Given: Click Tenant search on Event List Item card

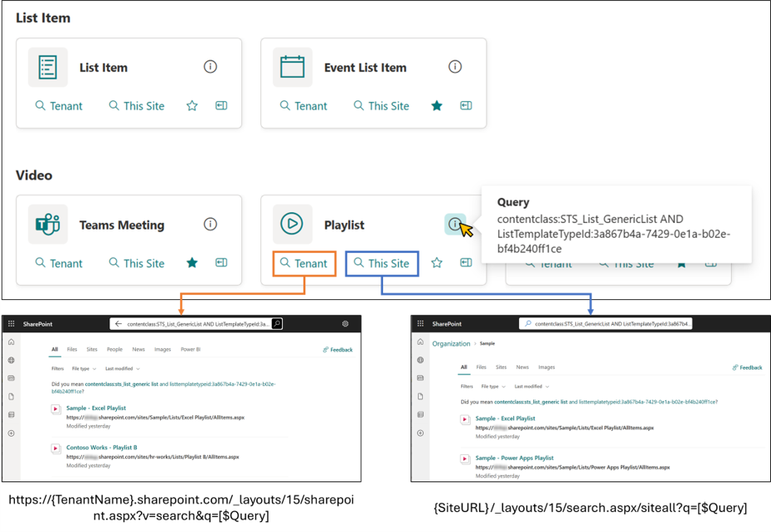Looking at the screenshot, I should pos(303,106).
